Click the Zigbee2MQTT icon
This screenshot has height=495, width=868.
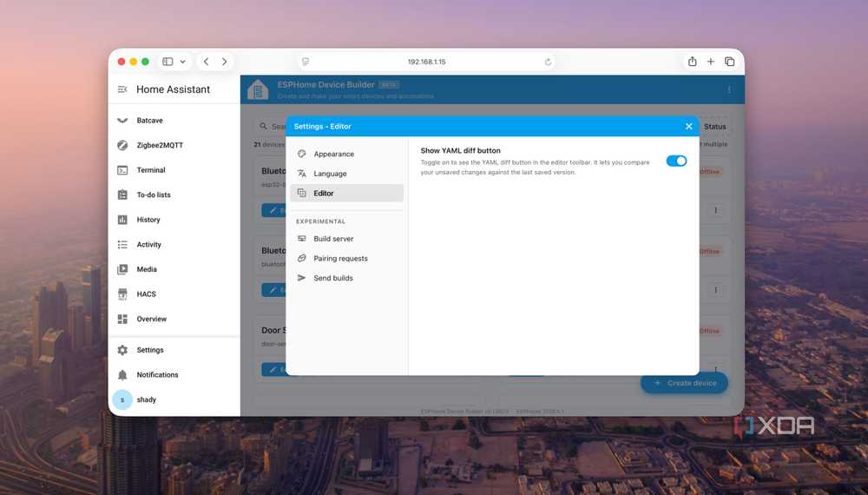pyautogui.click(x=122, y=146)
